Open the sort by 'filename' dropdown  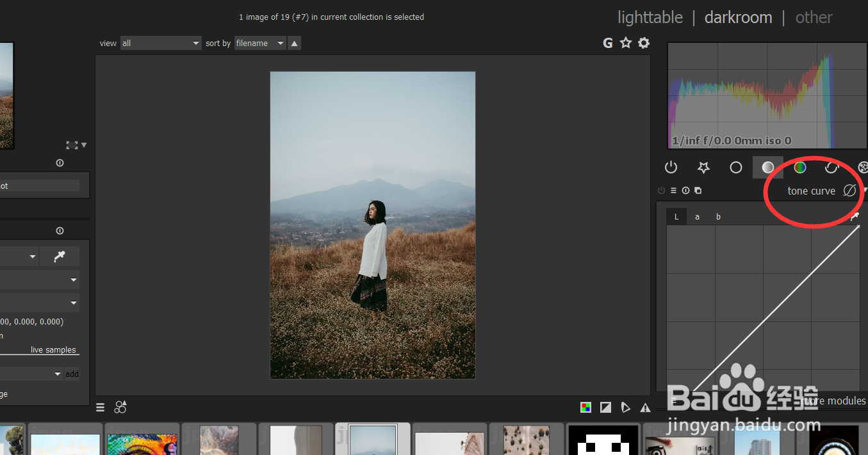259,43
